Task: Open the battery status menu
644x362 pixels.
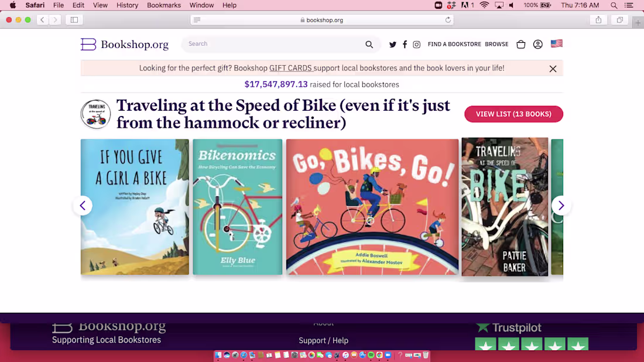Action: 537,5
